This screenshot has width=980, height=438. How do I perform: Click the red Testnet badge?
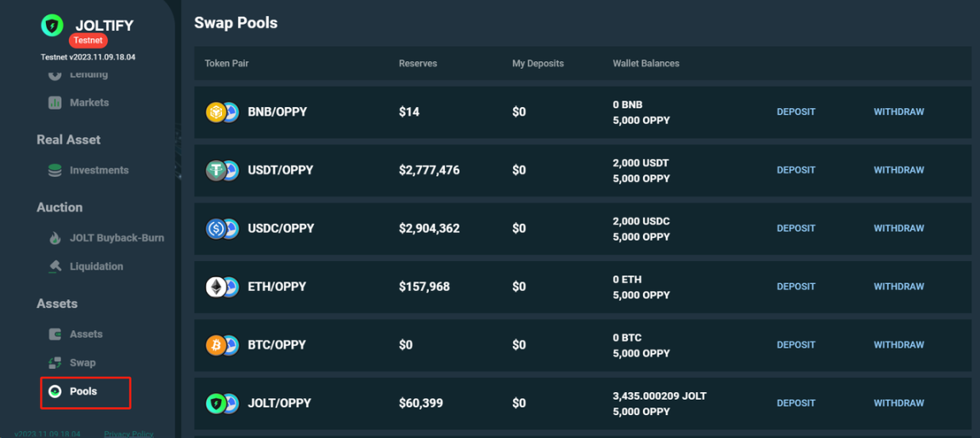click(88, 40)
